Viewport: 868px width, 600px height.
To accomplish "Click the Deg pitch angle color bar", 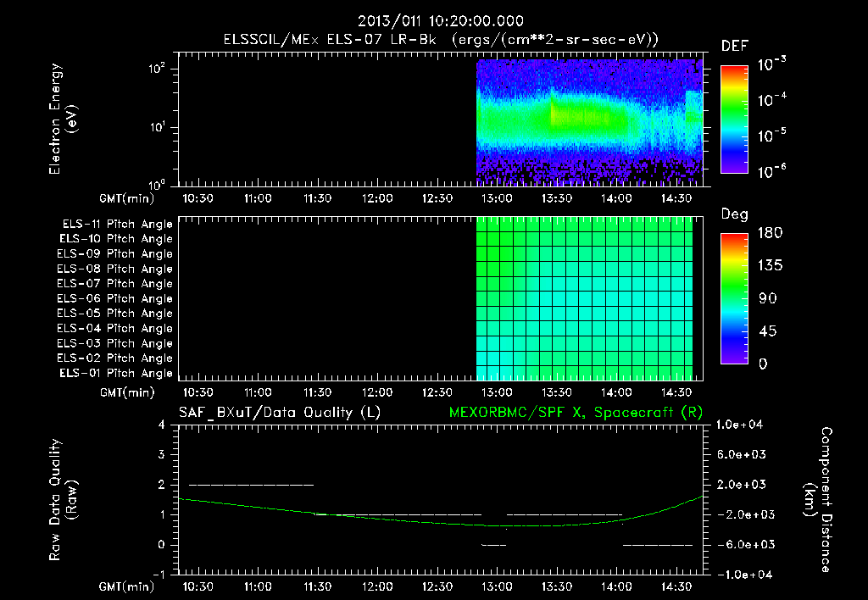I will coord(734,298).
